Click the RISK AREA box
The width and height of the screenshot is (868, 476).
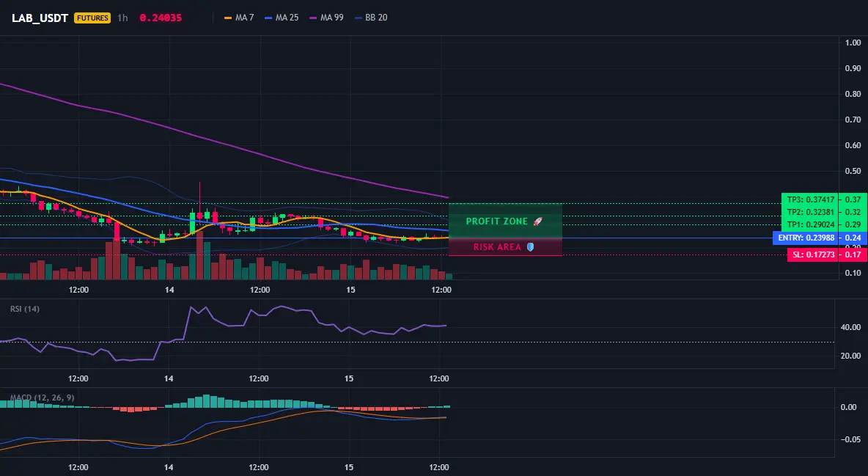point(505,247)
